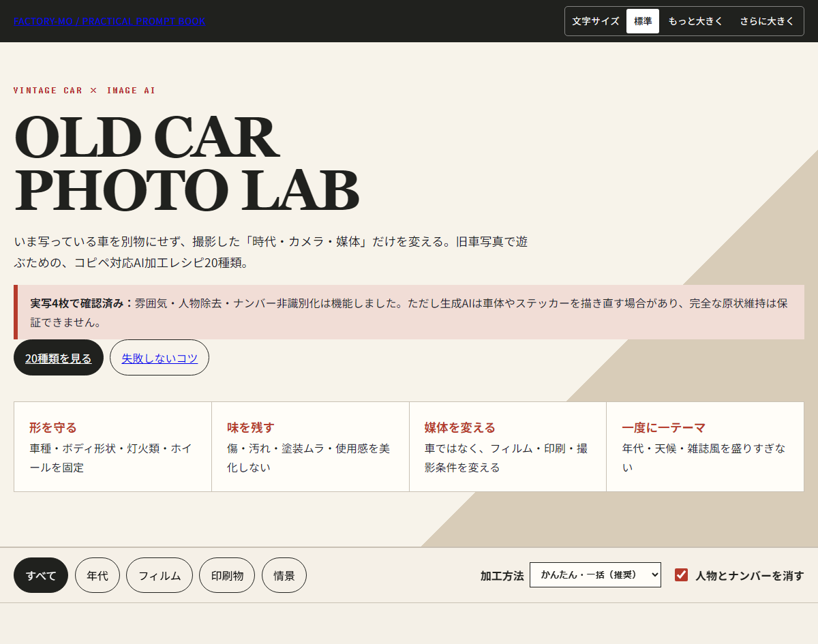
Task: Uncheck the 人物とナンバーを消す checkbox
Action: (681, 574)
